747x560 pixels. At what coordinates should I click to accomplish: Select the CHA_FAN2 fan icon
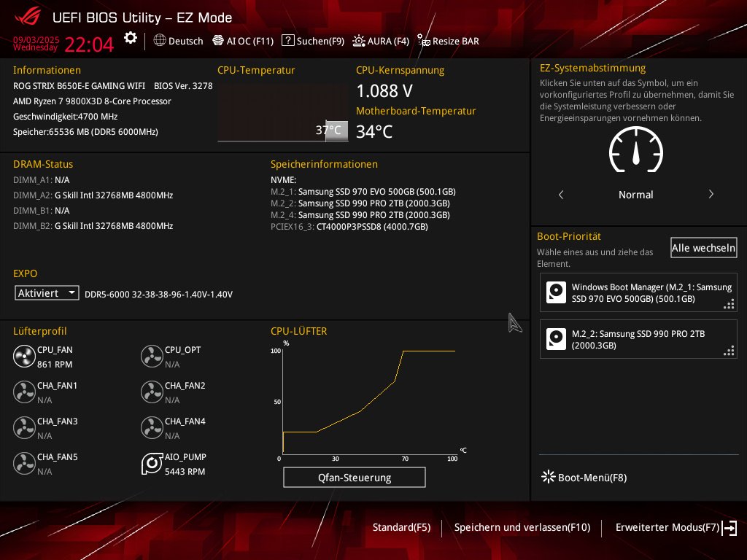pyautogui.click(x=152, y=392)
